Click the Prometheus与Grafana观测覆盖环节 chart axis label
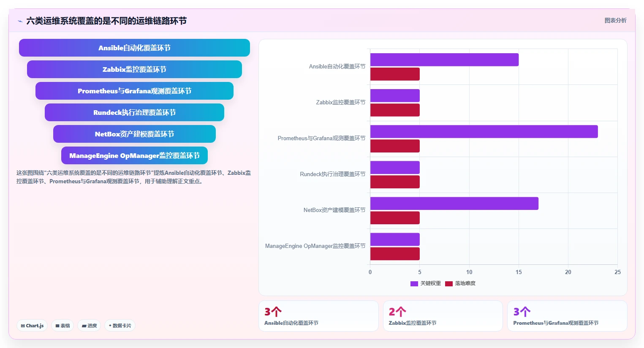Viewport: 644px width, 348px height. tap(321, 138)
